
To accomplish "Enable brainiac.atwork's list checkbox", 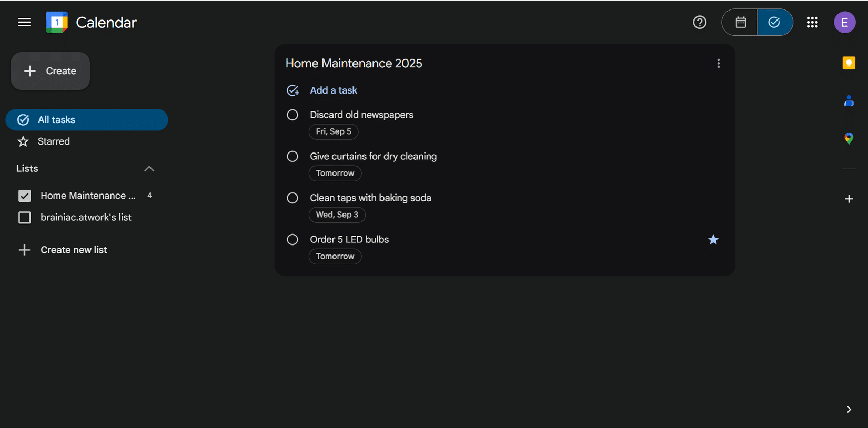I will [25, 218].
